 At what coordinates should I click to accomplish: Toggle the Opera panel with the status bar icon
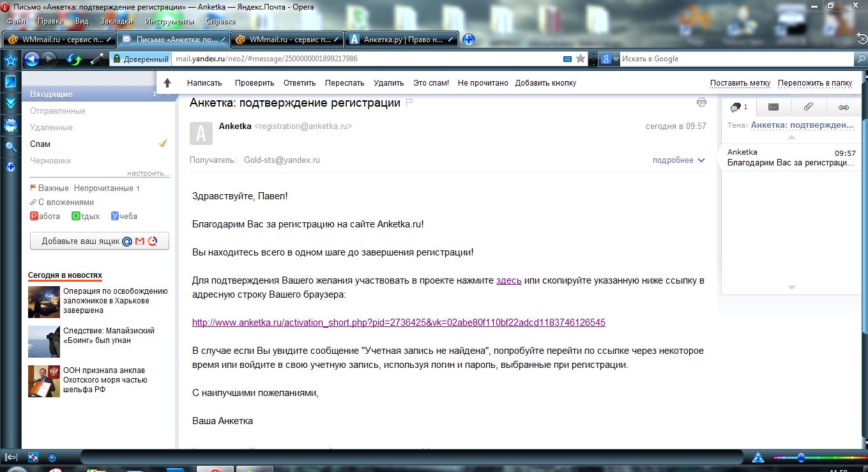tap(11, 457)
